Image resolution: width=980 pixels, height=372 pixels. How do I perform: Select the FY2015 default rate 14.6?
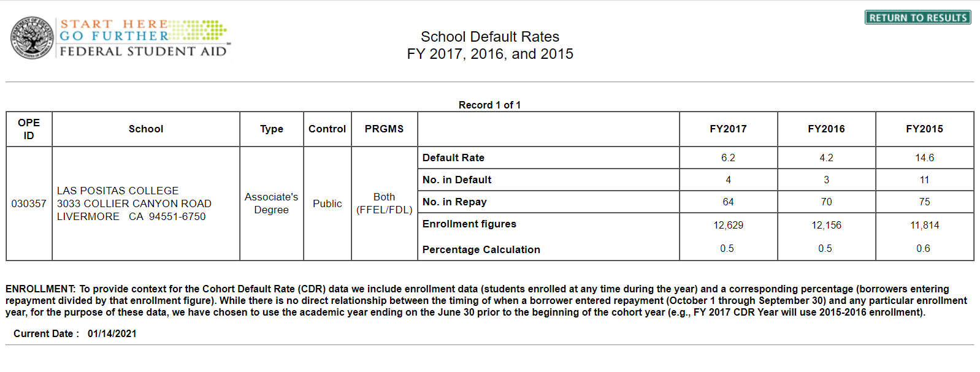[x=924, y=158]
